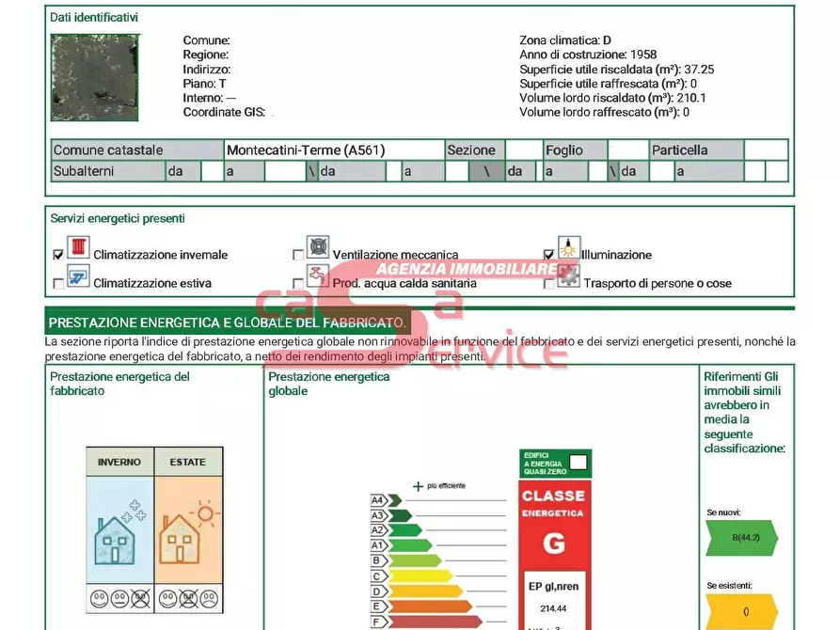Uncheck the Illuminazione checkbox

pyautogui.click(x=549, y=255)
